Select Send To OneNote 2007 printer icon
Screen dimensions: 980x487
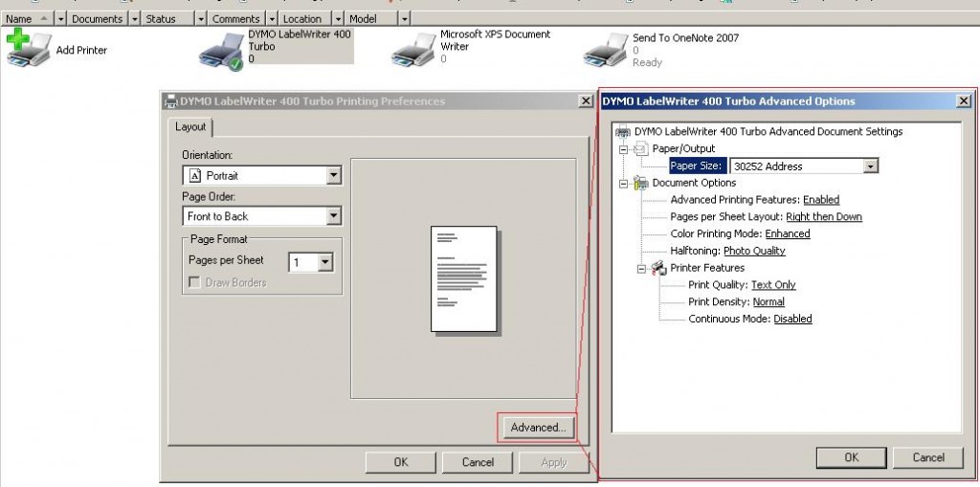tap(606, 49)
